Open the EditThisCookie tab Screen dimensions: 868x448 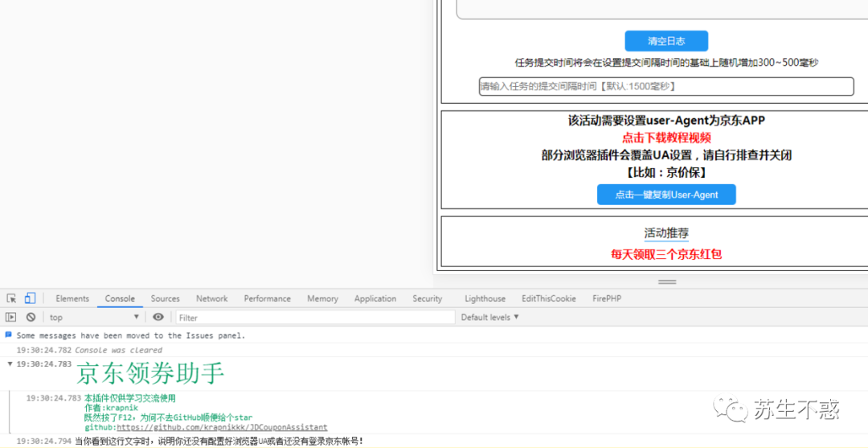pos(549,298)
